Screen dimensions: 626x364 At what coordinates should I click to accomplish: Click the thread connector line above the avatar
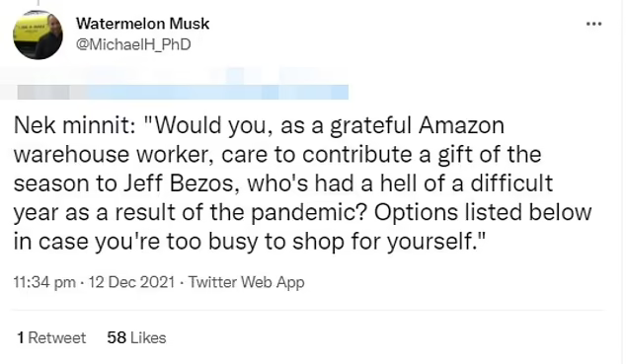(x=39, y=3)
